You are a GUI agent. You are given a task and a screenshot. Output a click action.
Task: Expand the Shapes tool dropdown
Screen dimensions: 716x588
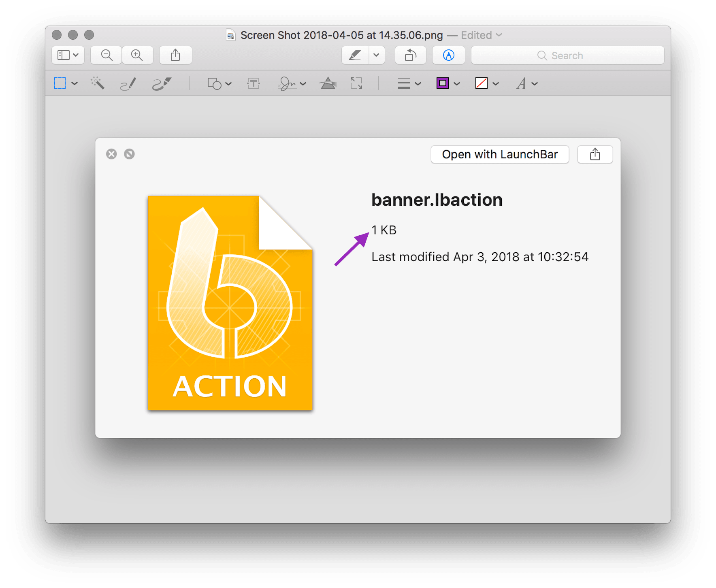click(219, 83)
